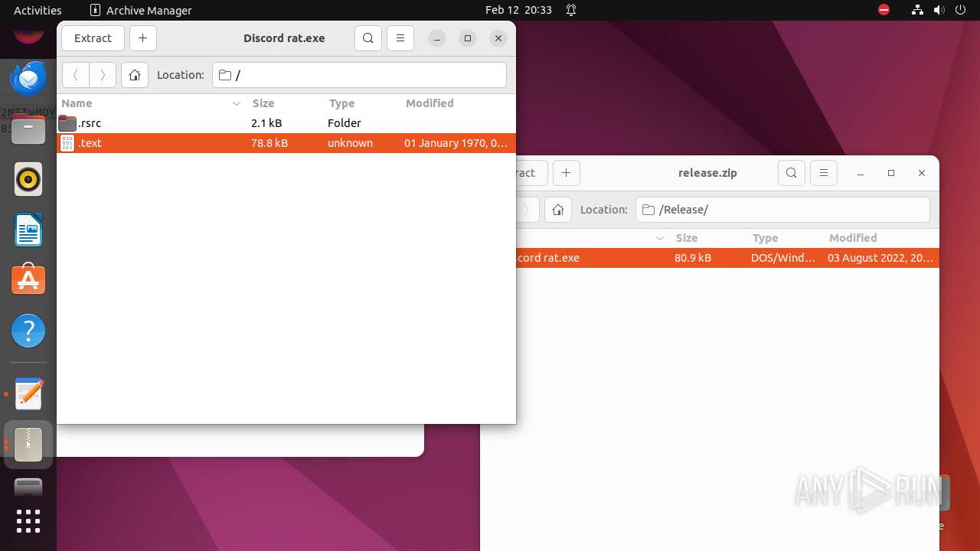Click the .rsrc folder icon
The image size is (980, 551).
(67, 123)
